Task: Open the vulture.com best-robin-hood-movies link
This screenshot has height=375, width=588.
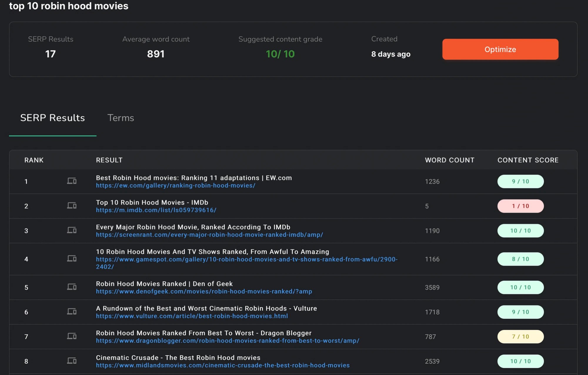Action: [192, 316]
